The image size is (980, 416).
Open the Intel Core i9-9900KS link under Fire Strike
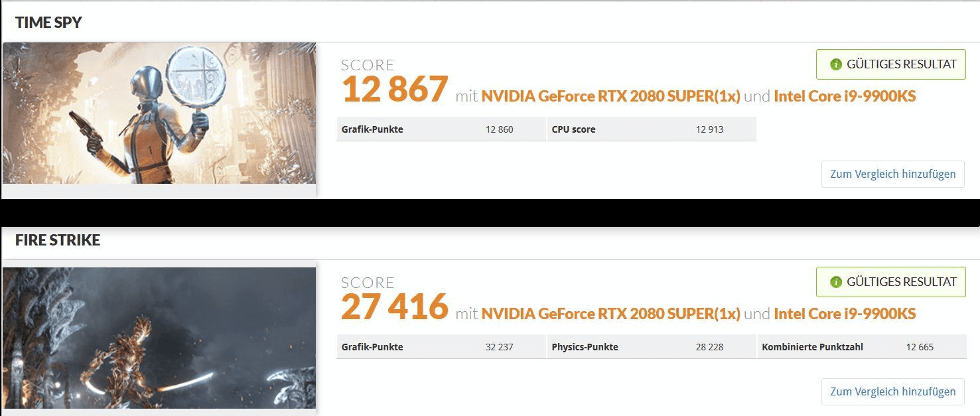tap(844, 314)
